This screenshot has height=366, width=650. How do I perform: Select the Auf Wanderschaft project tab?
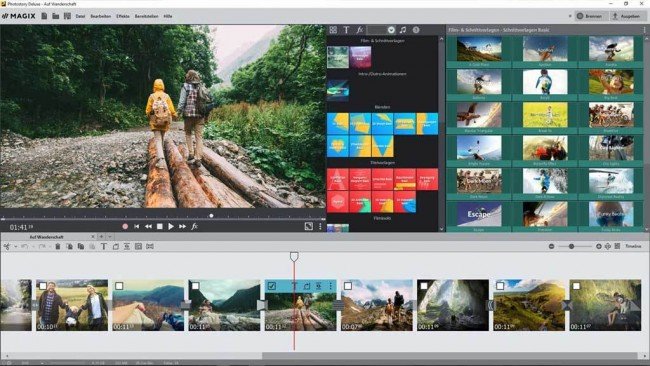46,237
